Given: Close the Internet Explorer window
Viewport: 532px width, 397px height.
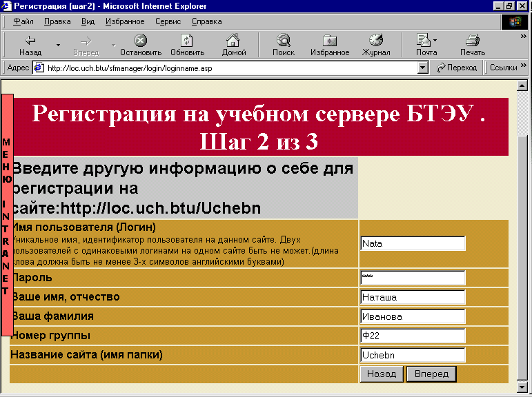Looking at the screenshot, I should 522,6.
